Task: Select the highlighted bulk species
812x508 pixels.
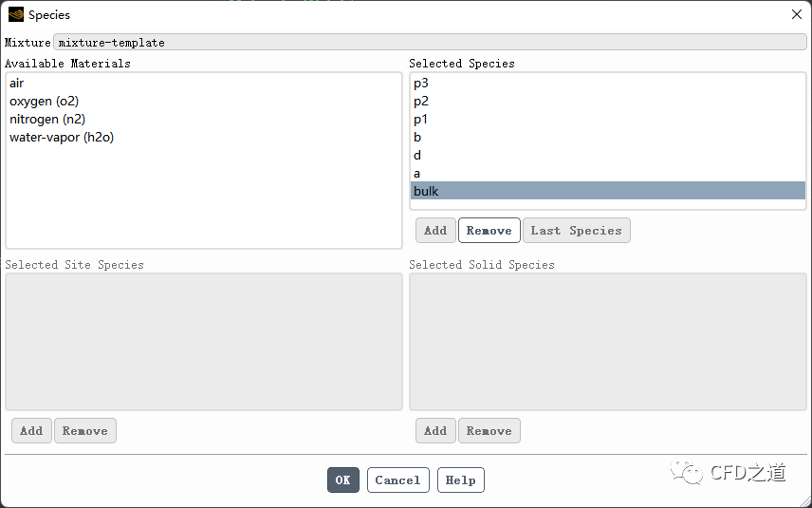Action: coord(427,192)
